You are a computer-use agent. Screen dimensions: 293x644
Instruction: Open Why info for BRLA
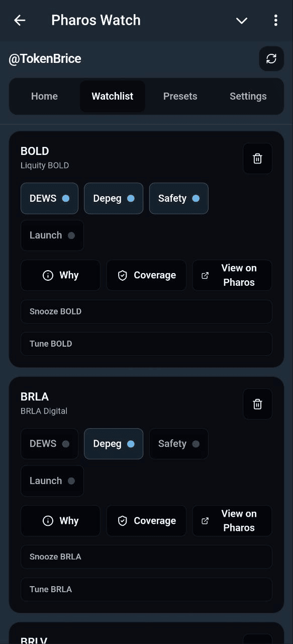(x=60, y=521)
